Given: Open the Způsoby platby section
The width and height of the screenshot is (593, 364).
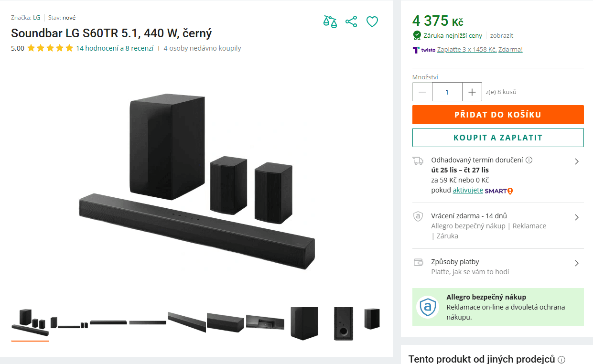Looking at the screenshot, I should coord(577,263).
